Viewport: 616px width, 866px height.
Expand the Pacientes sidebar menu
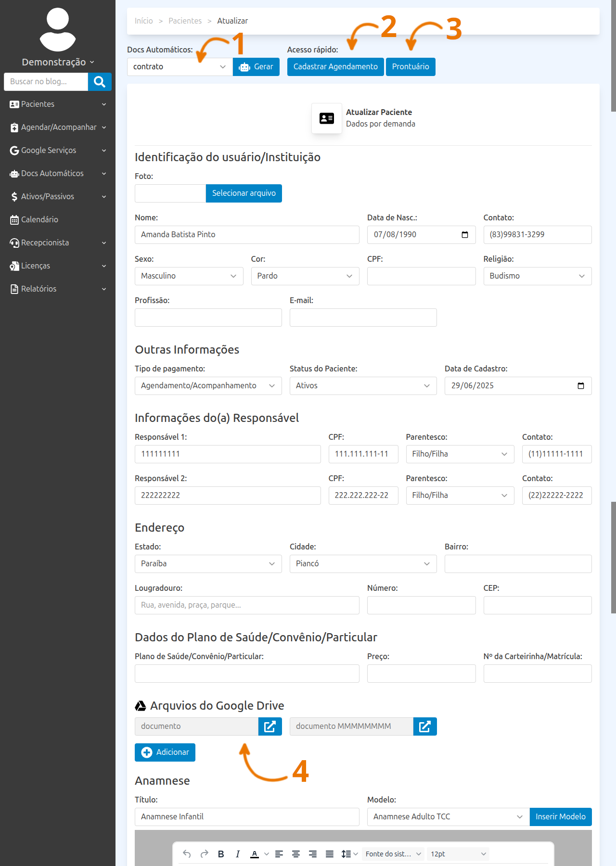[58, 104]
